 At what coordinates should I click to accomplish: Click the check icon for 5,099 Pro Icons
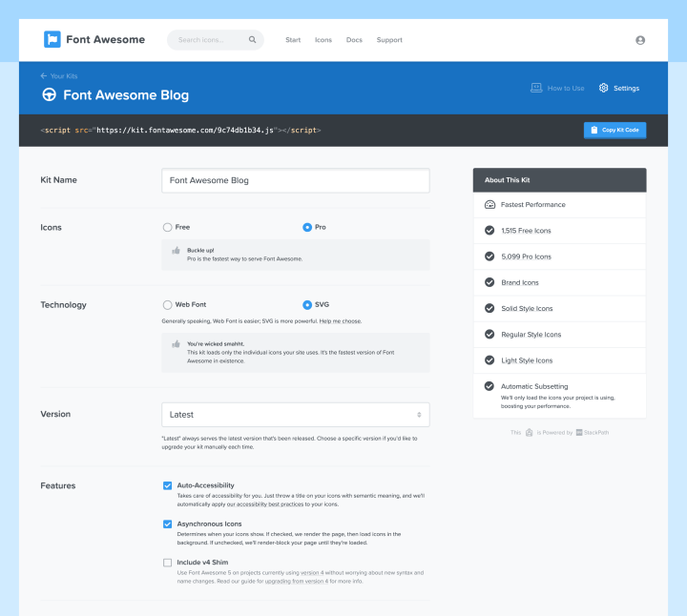point(489,257)
